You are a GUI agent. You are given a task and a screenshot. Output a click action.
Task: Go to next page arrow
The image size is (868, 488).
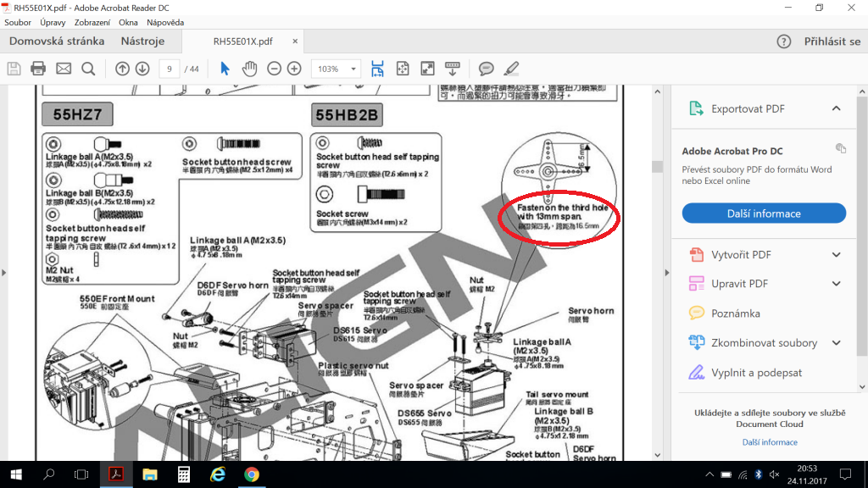pyautogui.click(x=142, y=69)
